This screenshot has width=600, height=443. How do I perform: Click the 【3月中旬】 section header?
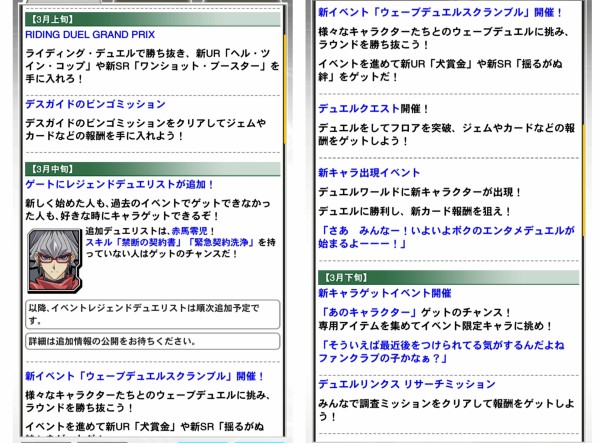click(152, 169)
